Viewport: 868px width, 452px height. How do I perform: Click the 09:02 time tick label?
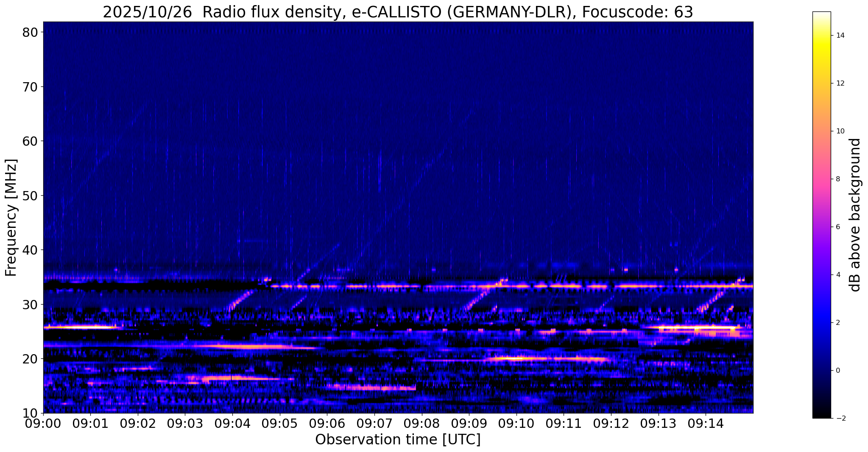pyautogui.click(x=138, y=423)
